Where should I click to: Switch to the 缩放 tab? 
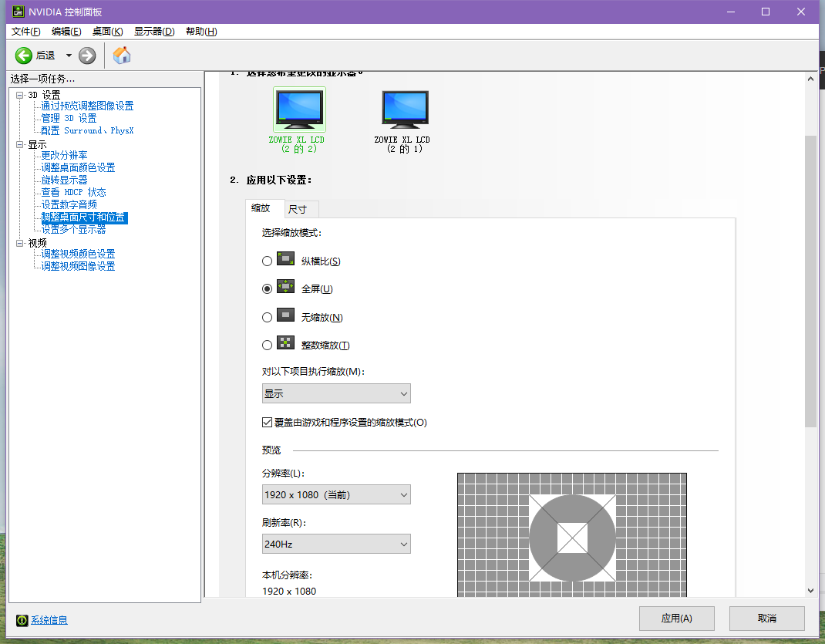265,208
